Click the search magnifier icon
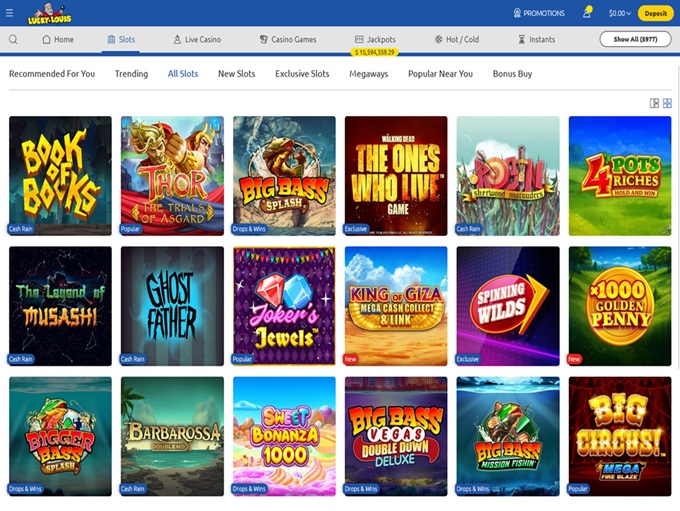The width and height of the screenshot is (680, 511). [13, 40]
